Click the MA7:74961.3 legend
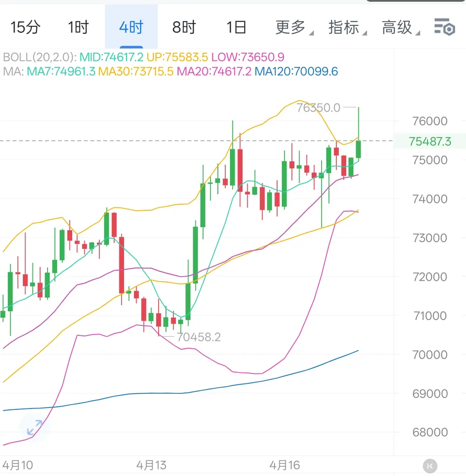The width and height of the screenshot is (466, 476). 61,72
